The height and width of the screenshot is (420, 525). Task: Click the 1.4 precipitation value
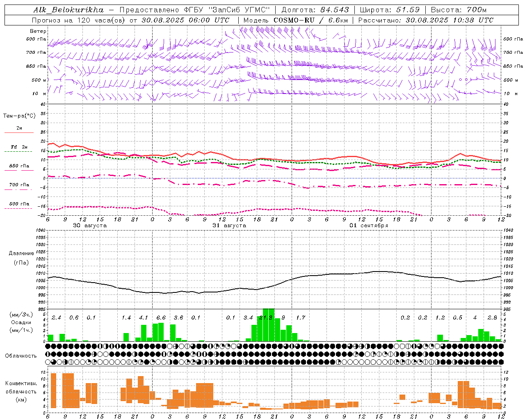tap(126, 318)
